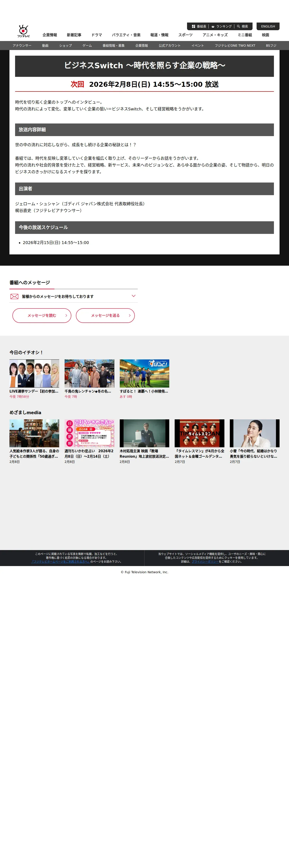Screen dimensions: 289x868
Task: Open the ランキング crown icon link
Action: [213, 26]
